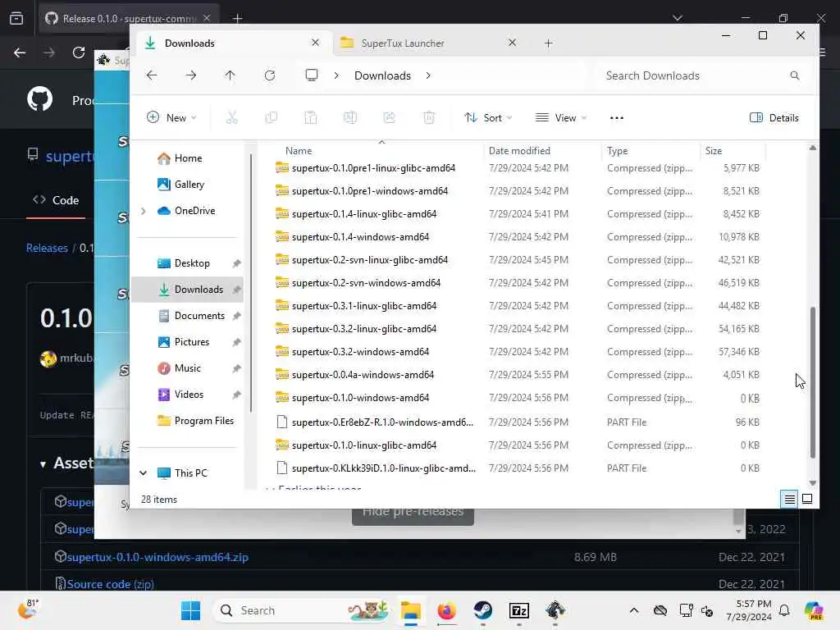840x630 pixels.
Task: Open the View dropdown menu
Action: click(x=561, y=118)
